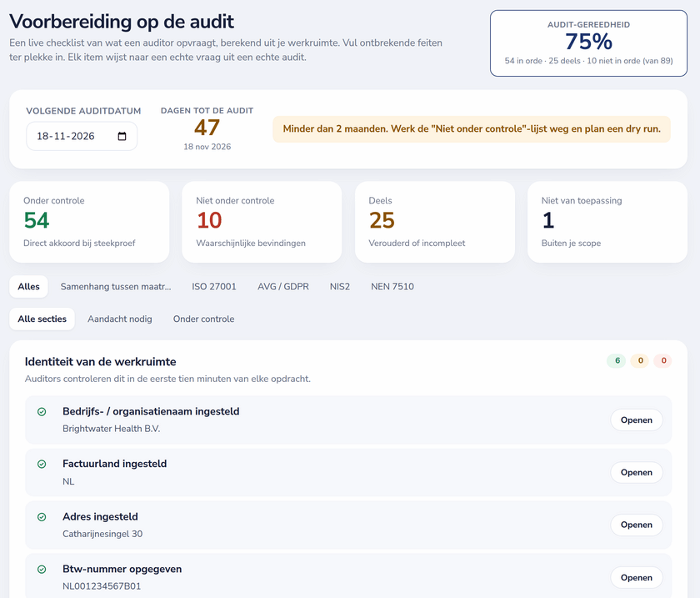Click the red badge showing 0
Image resolution: width=700 pixels, height=598 pixels.
663,360
